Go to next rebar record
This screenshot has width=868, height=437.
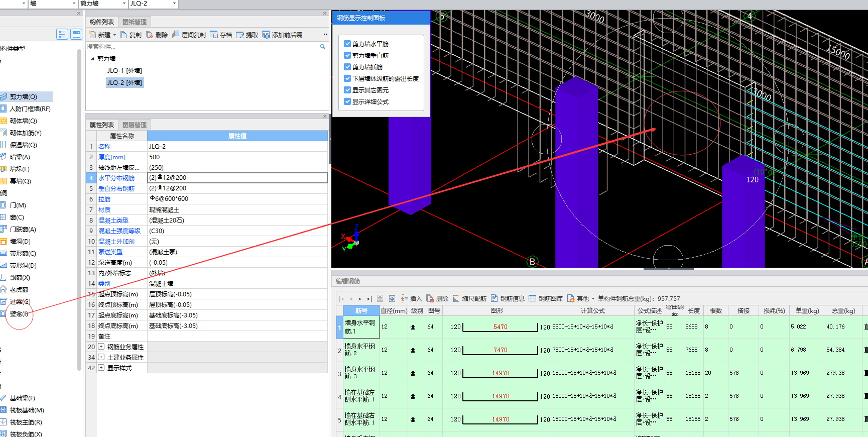(359, 298)
